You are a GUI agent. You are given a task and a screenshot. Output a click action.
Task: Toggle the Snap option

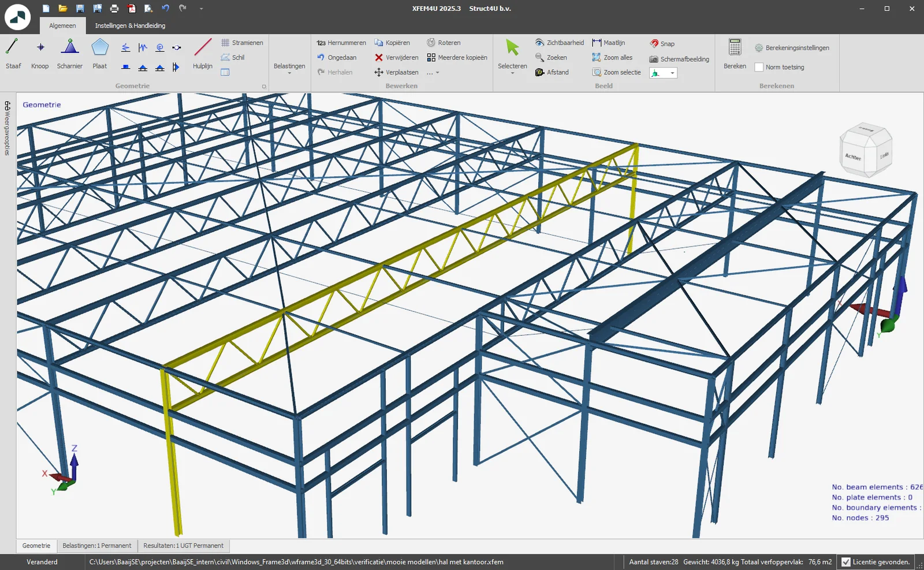[662, 43]
